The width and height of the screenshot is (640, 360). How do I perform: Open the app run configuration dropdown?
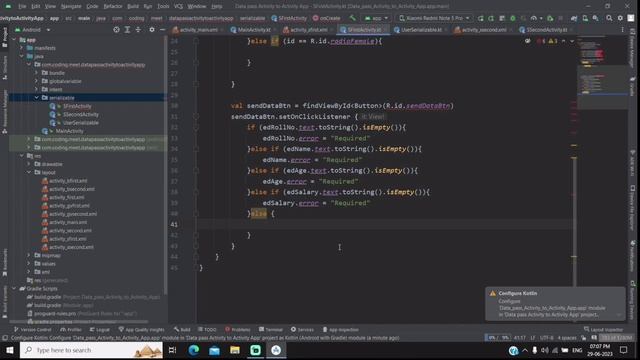click(376, 18)
